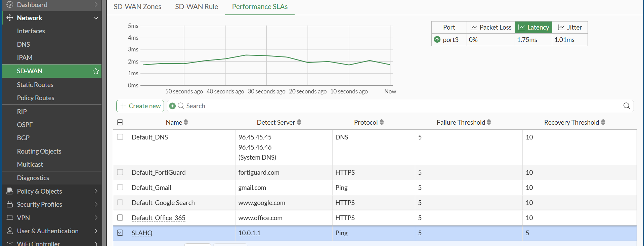Click the Policy & Objects icon

click(x=10, y=191)
